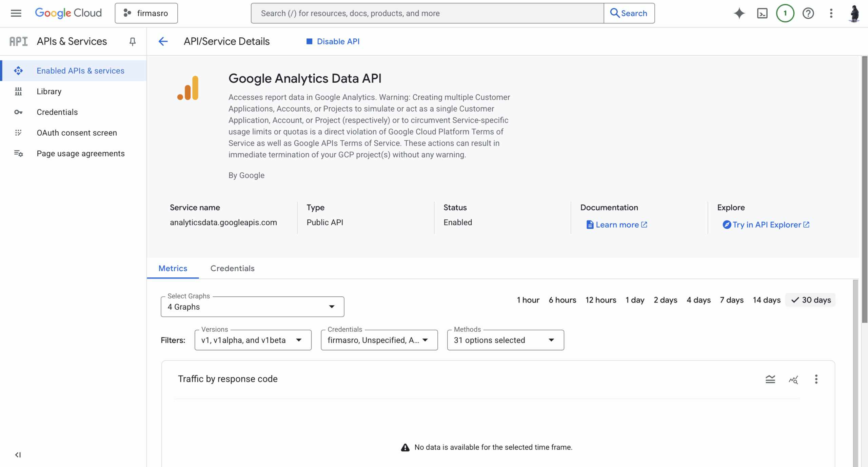Open the Gemini AI assistant sparkle icon

pos(739,13)
